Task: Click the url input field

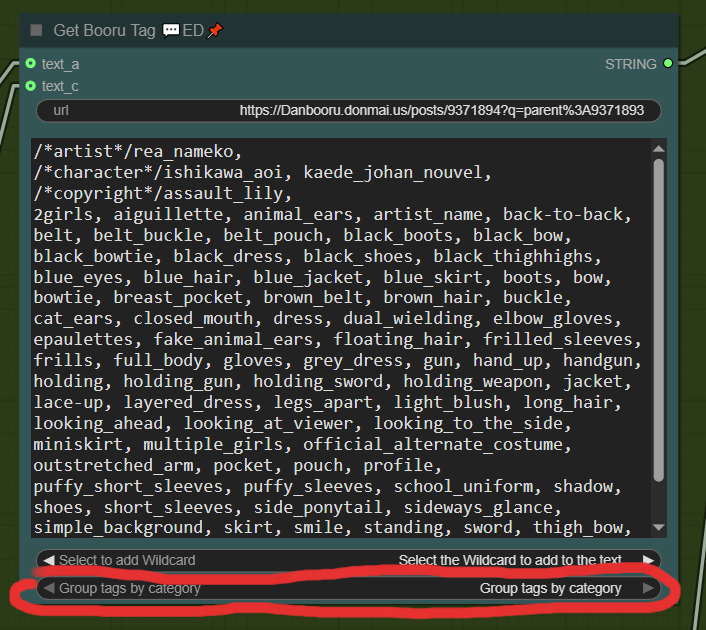Action: tap(348, 110)
